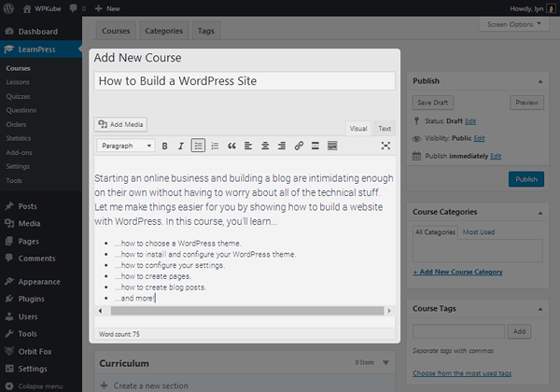Insert a numbered list
This screenshot has width=560, height=392.
coord(215,146)
